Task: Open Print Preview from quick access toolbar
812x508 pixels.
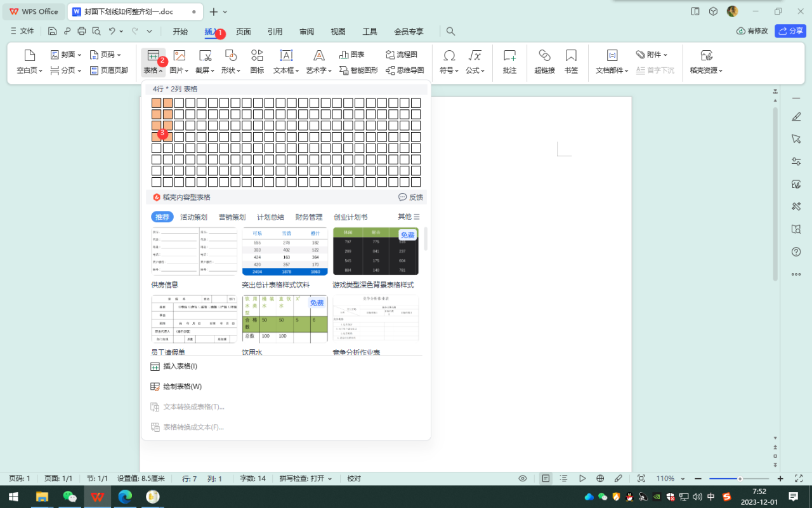Action: pos(96,31)
